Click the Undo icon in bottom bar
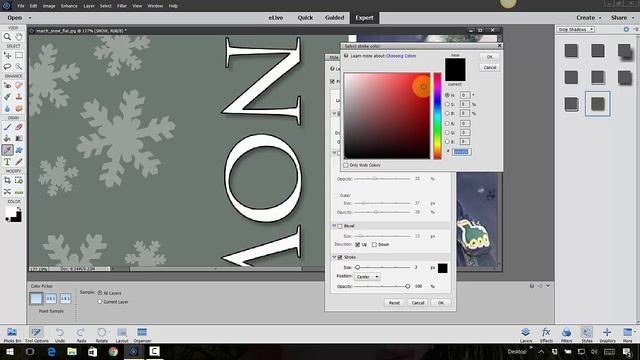The image size is (640, 360). 60,335
